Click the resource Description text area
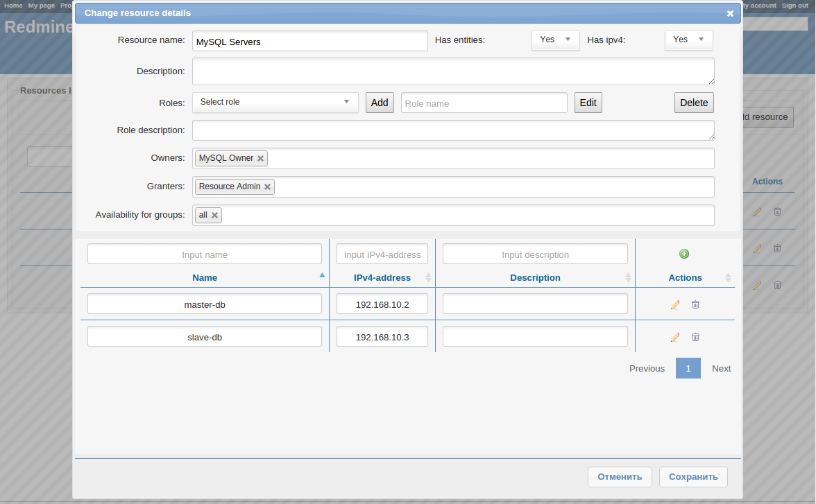 pyautogui.click(x=453, y=71)
